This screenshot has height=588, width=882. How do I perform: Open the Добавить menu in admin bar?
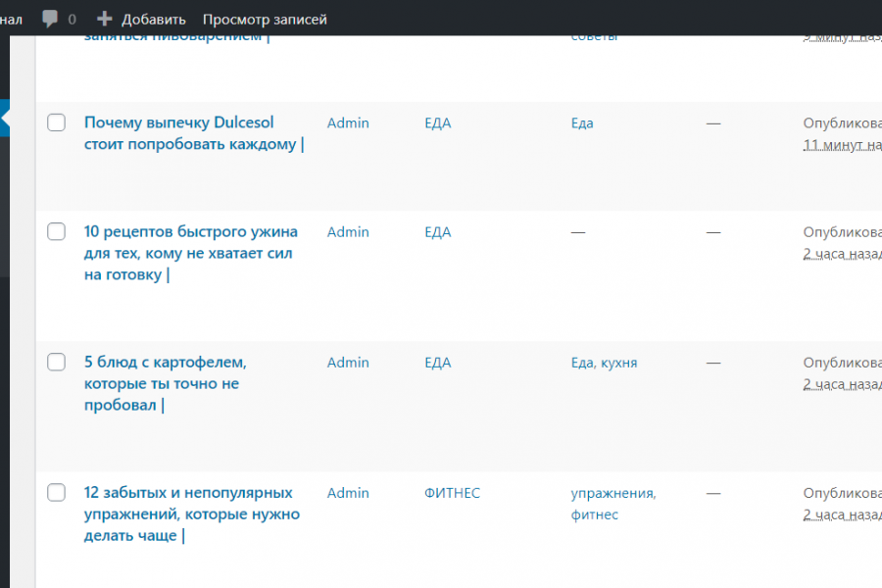pyautogui.click(x=153, y=19)
